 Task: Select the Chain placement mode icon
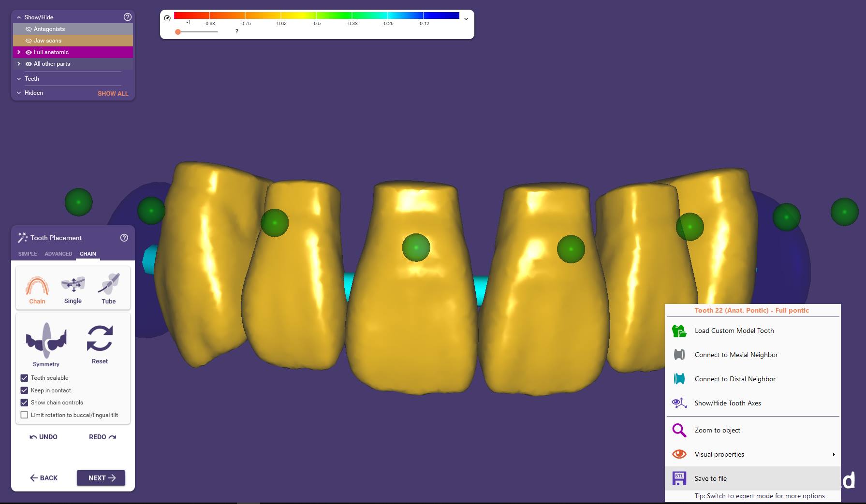(37, 286)
